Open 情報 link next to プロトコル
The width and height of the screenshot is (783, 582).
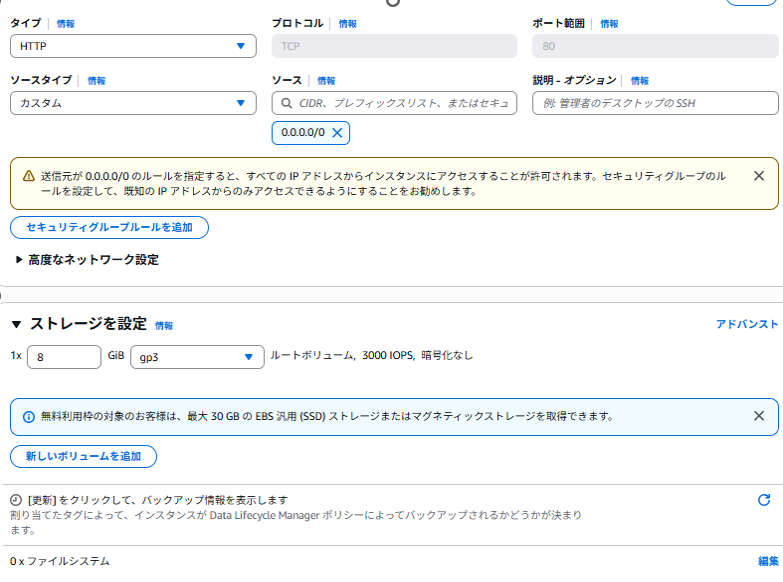coord(348,23)
